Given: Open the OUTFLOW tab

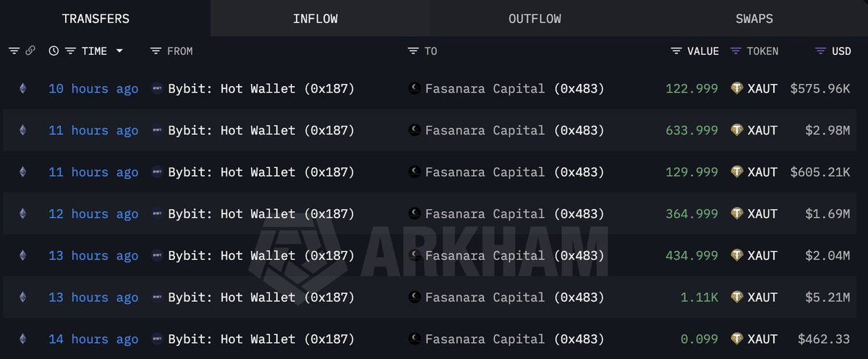Looking at the screenshot, I should pos(535,19).
